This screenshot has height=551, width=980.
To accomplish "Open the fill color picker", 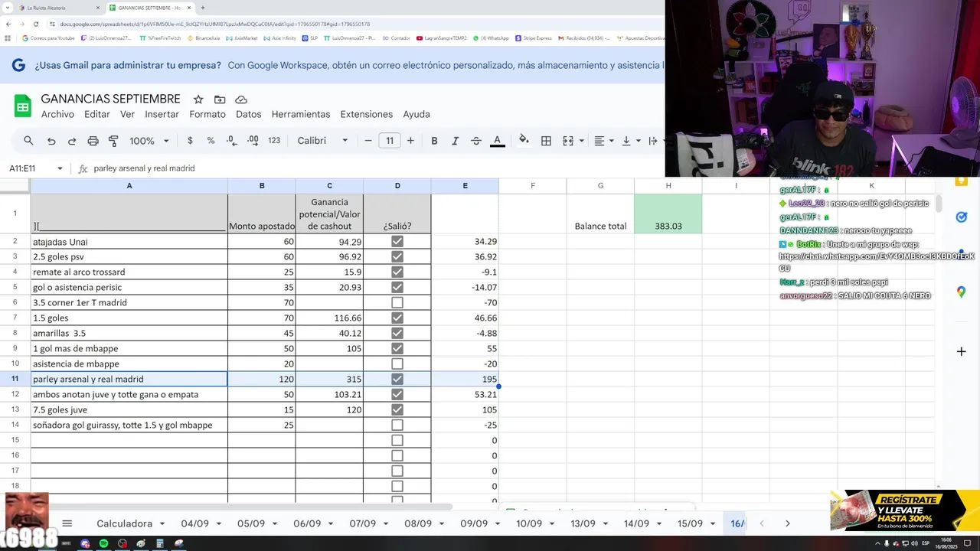I will point(524,141).
